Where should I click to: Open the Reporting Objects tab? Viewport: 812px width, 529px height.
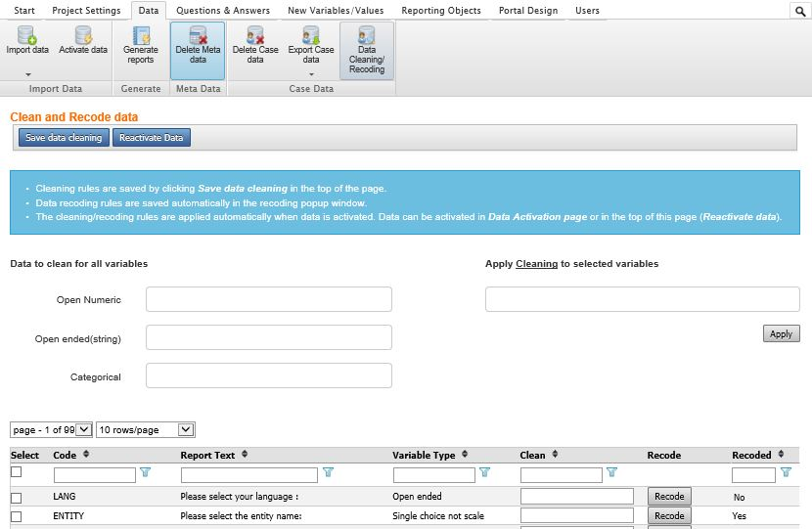[x=440, y=11]
